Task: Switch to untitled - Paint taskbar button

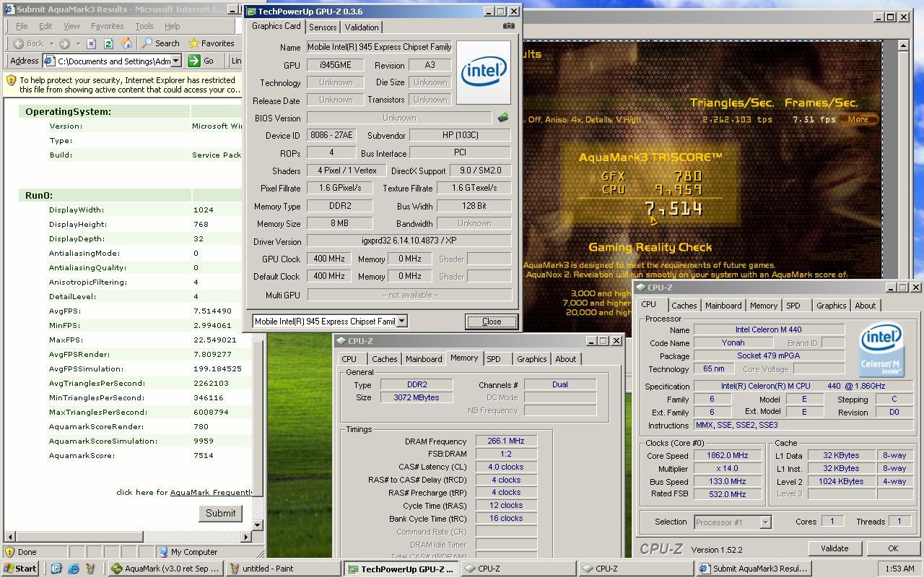Action: click(282, 569)
